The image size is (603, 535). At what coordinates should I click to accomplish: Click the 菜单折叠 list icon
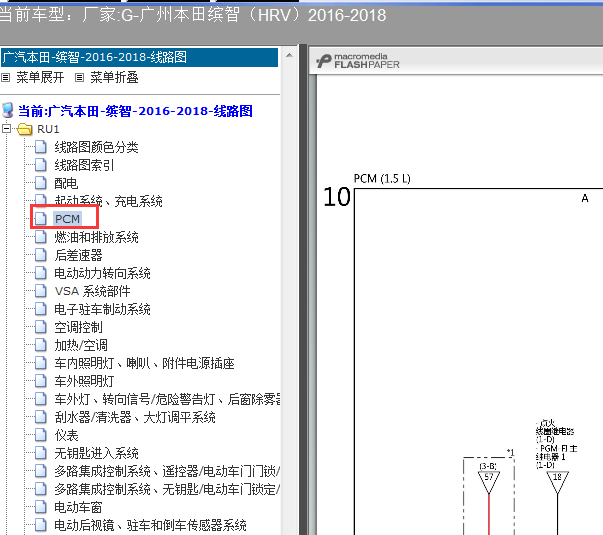click(x=79, y=78)
